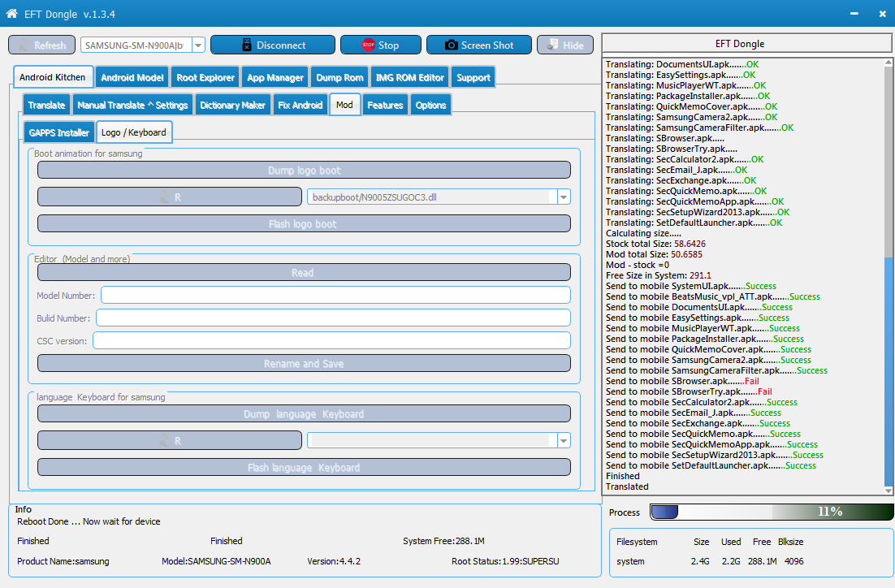The height and width of the screenshot is (588, 895).
Task: Click the red Stop sign icon
Action: (x=368, y=45)
